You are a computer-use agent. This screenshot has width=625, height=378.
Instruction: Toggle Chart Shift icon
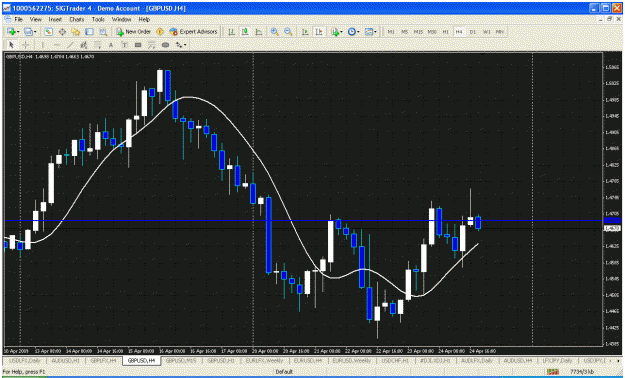[319, 32]
